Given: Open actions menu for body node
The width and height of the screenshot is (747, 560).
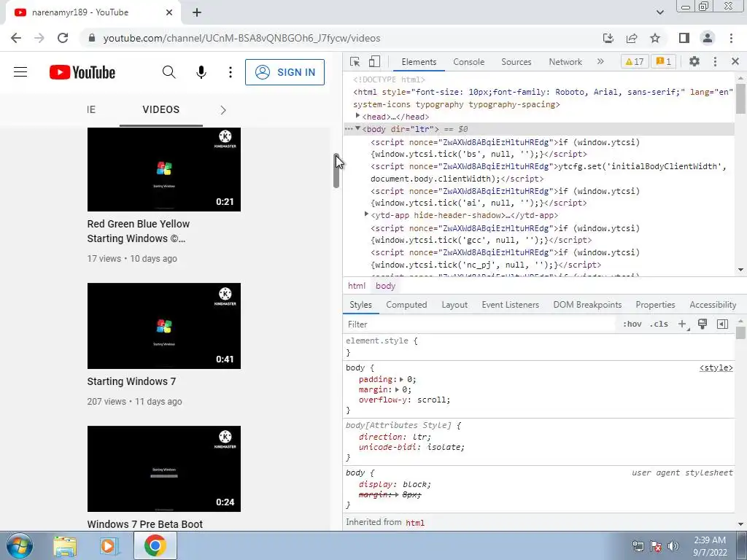Looking at the screenshot, I should 349,129.
